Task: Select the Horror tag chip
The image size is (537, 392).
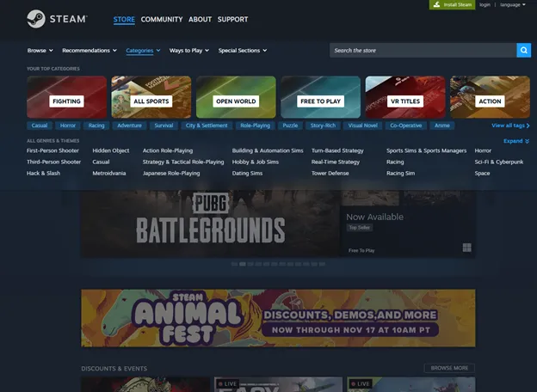Action: (x=68, y=126)
